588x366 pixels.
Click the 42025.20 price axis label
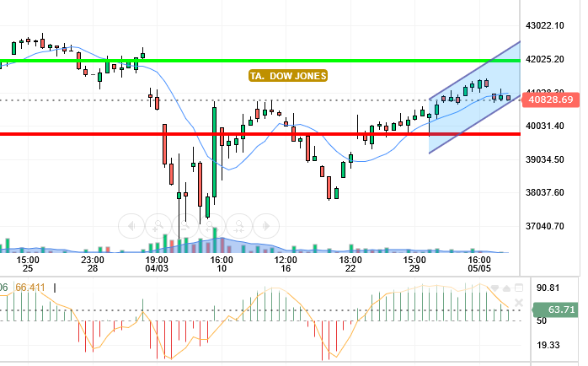point(545,59)
